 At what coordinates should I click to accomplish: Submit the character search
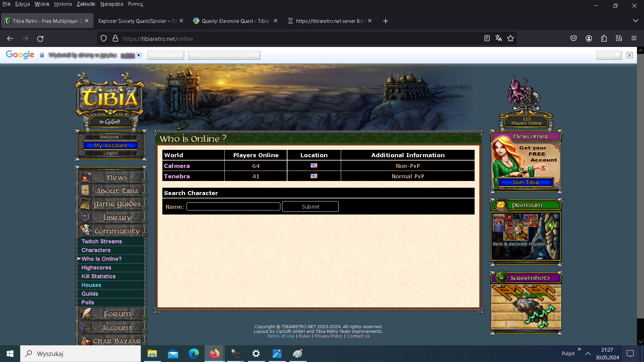(x=310, y=206)
